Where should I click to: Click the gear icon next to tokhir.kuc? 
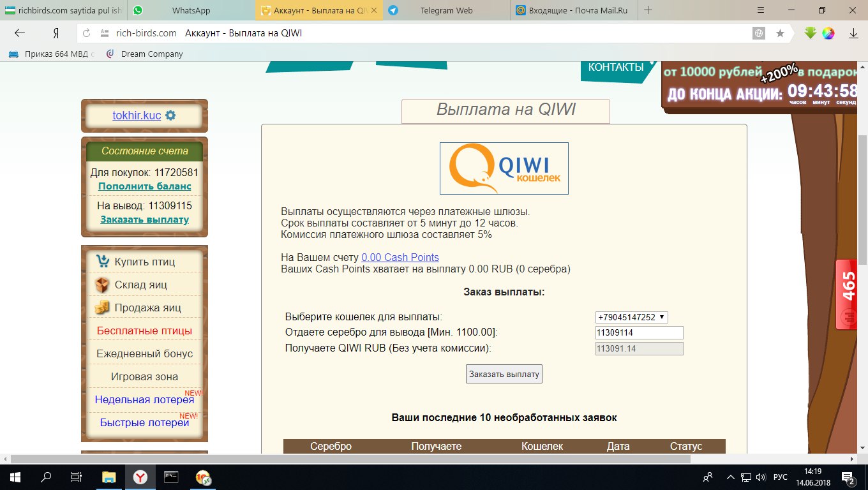pos(170,115)
